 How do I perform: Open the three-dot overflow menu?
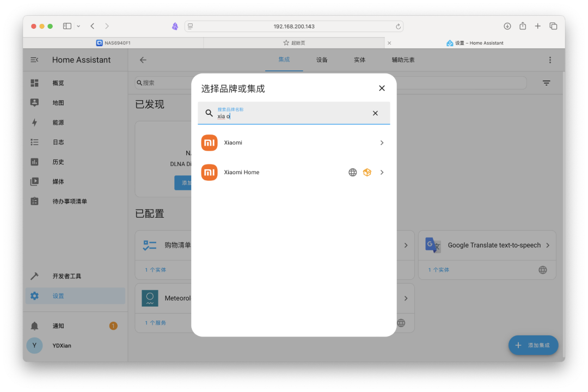pos(550,60)
